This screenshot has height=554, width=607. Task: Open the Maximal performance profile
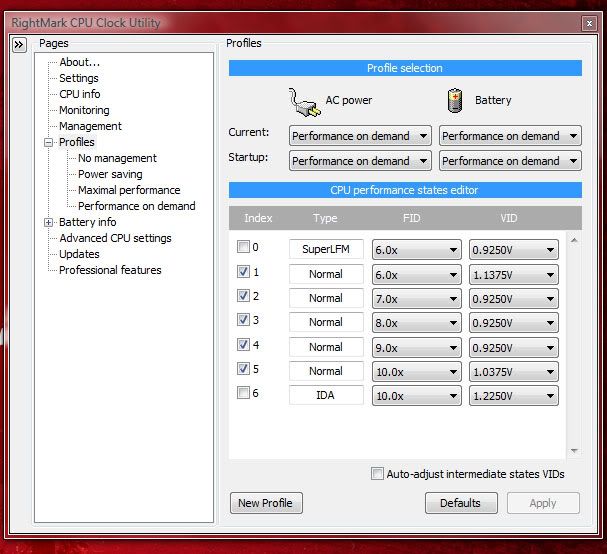pyautogui.click(x=129, y=190)
